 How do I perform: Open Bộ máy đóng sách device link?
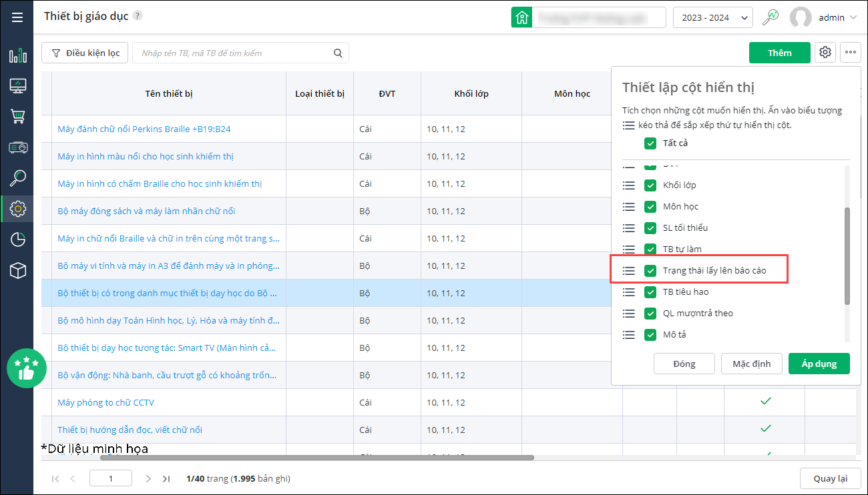[146, 211]
